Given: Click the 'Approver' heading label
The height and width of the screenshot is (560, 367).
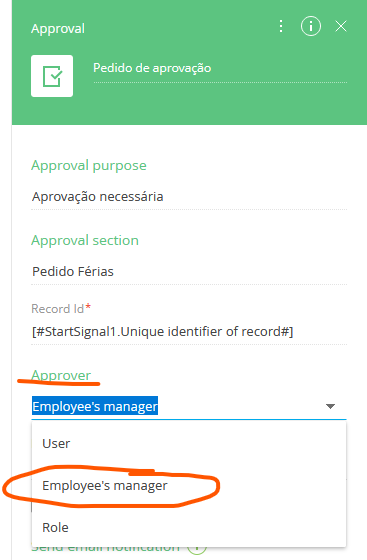Looking at the screenshot, I should (x=61, y=375).
